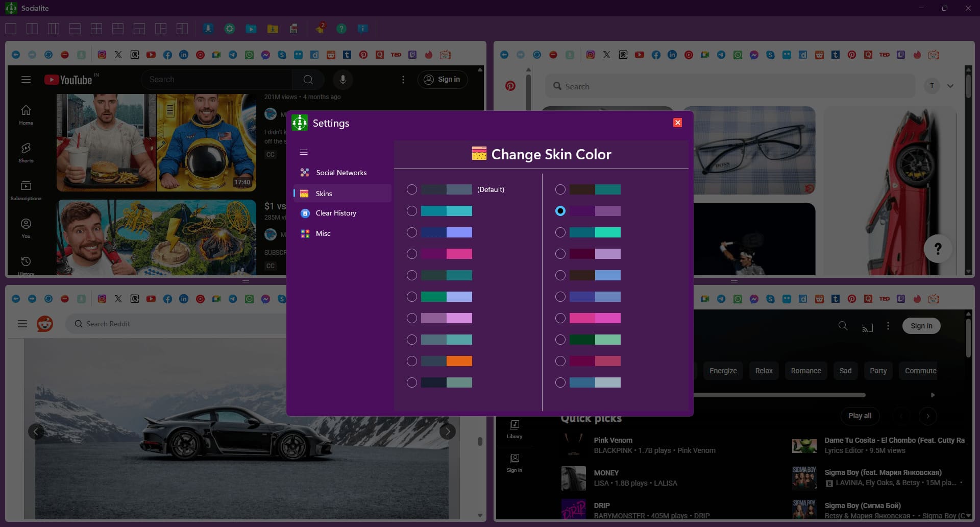Collapse the Settings sidebar hamburger menu
The width and height of the screenshot is (980, 527).
tap(304, 152)
